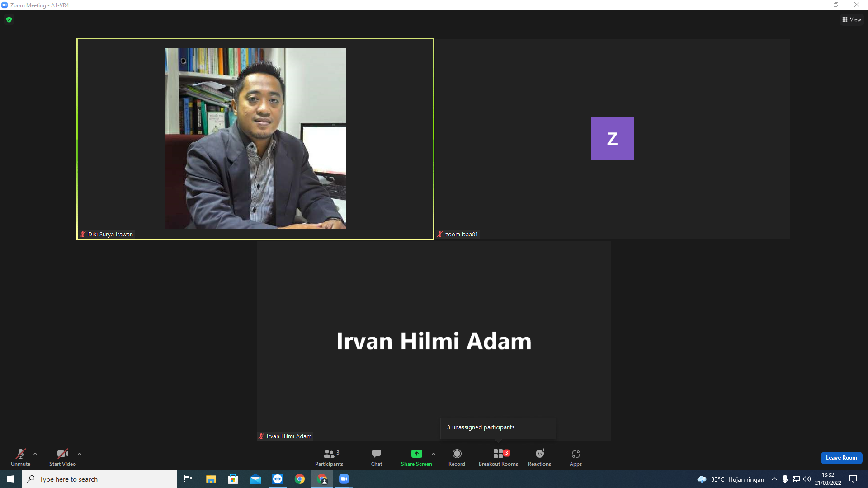Start the video camera
Image resolution: width=868 pixels, height=488 pixels.
pos(62,457)
